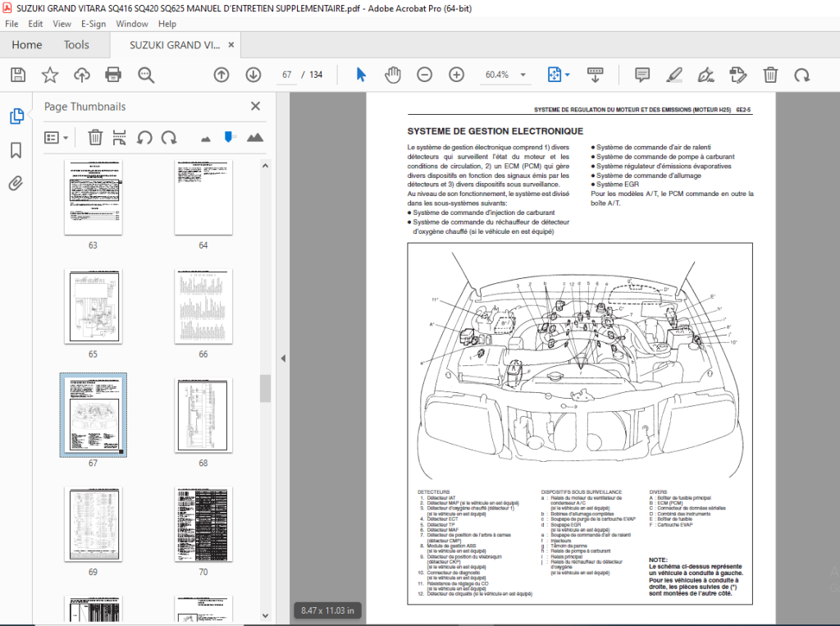Screen dimensions: 840x626
Task: Activate the Hand pan tool
Action: pyautogui.click(x=393, y=75)
